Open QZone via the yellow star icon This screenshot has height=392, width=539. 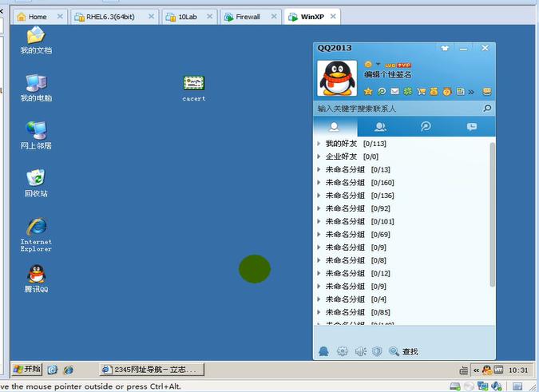[x=368, y=91]
